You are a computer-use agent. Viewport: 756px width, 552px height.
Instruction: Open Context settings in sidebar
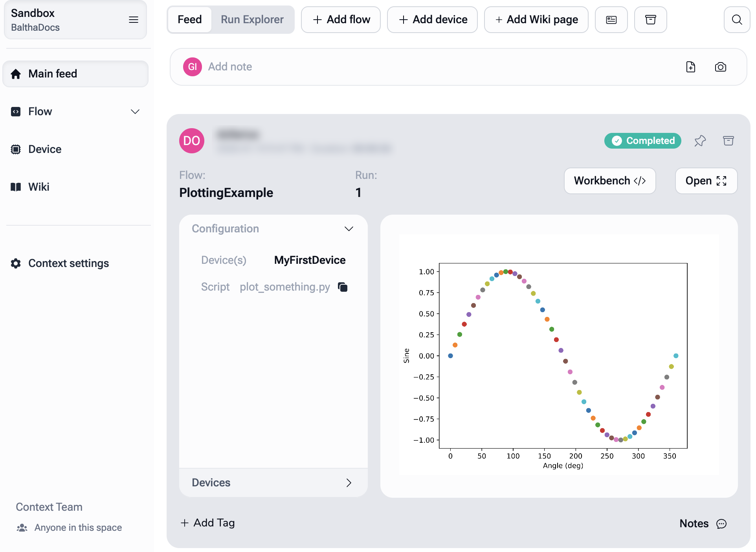(68, 263)
